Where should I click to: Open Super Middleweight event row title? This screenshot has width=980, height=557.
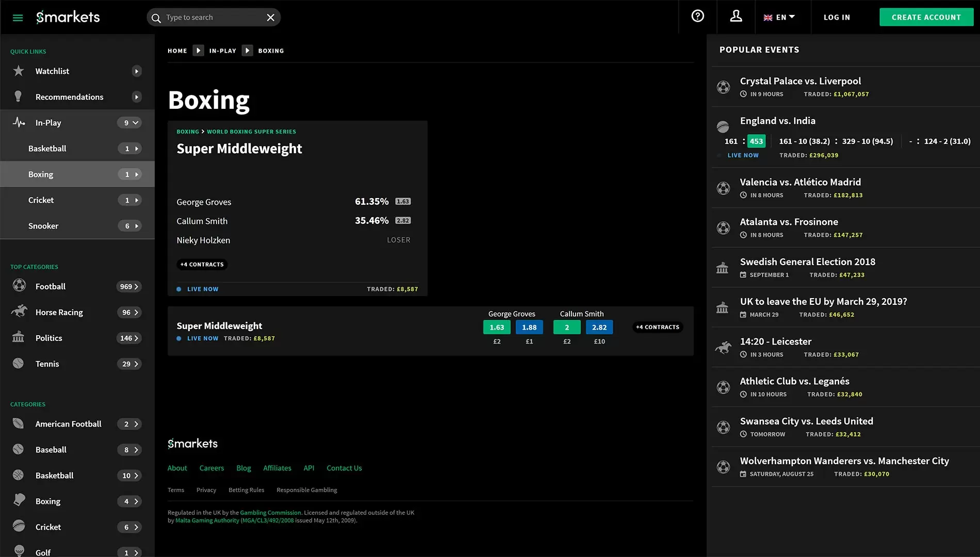(219, 325)
